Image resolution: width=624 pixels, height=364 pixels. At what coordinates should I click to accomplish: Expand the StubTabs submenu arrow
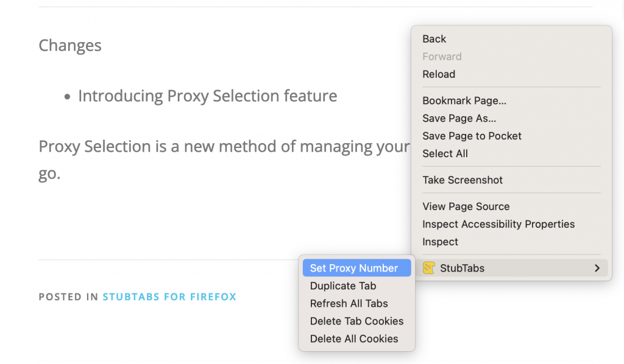click(597, 268)
